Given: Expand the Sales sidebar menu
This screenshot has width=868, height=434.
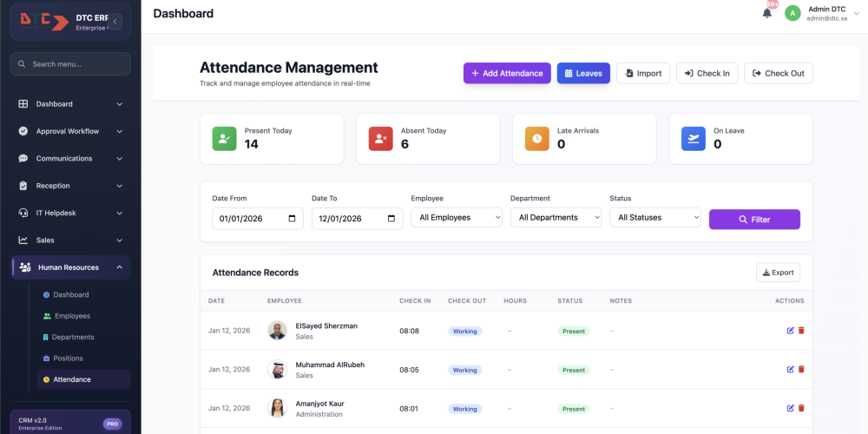Looking at the screenshot, I should [x=70, y=240].
